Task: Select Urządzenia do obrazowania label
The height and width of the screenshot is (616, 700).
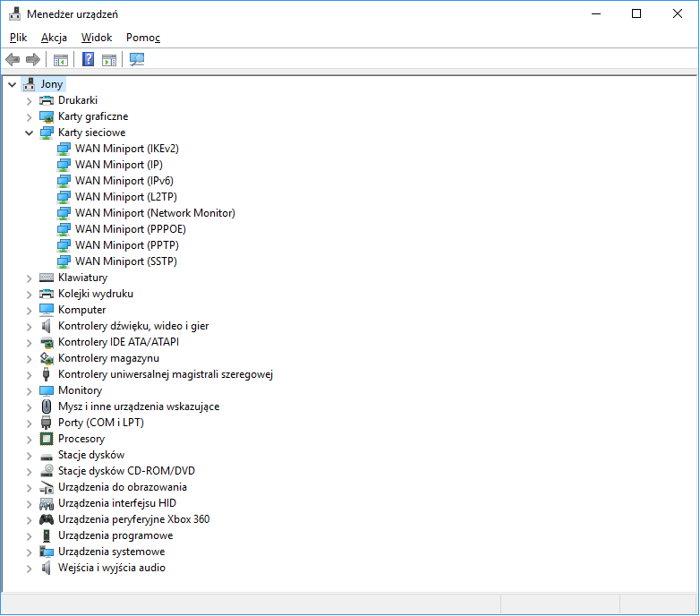Action: coord(123,487)
